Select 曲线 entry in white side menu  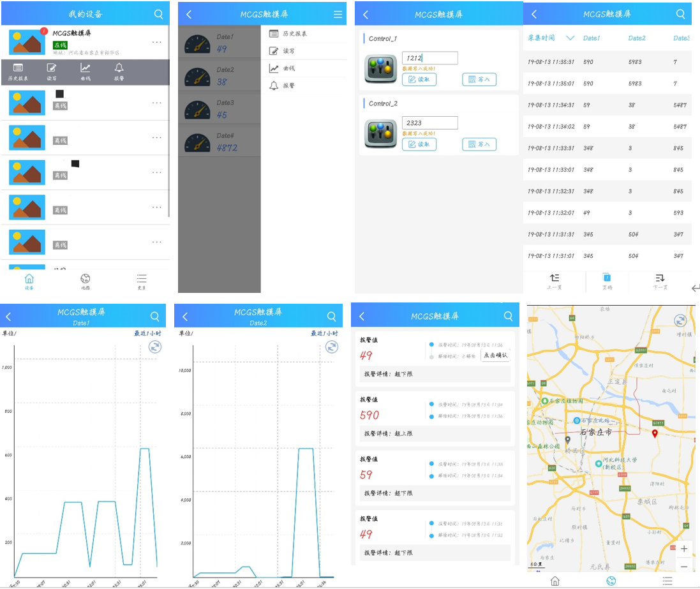click(x=304, y=68)
